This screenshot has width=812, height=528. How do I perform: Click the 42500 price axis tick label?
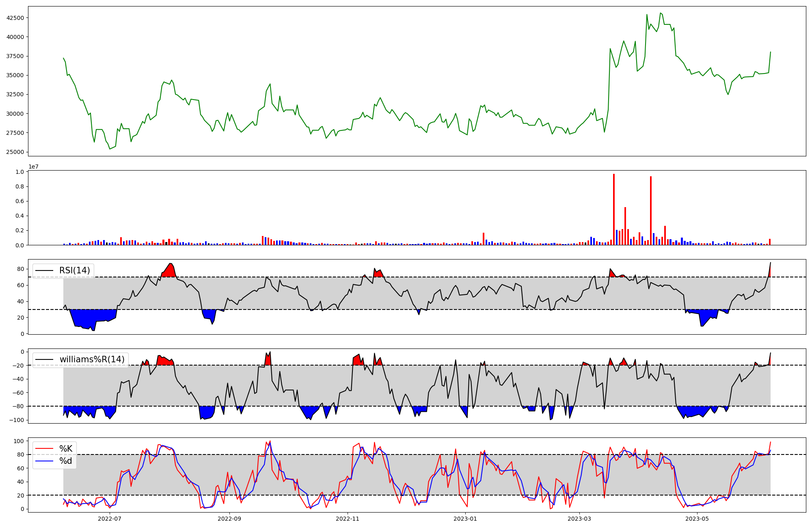[x=15, y=18]
